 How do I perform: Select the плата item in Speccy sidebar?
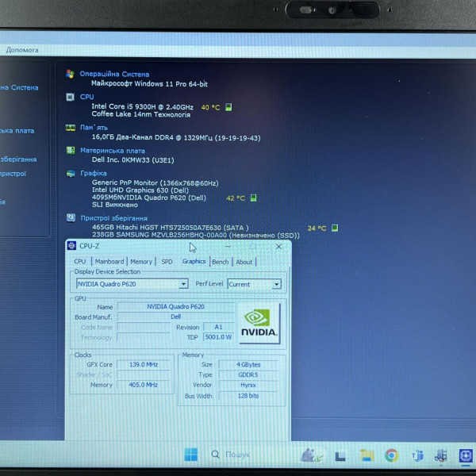pos(17,131)
